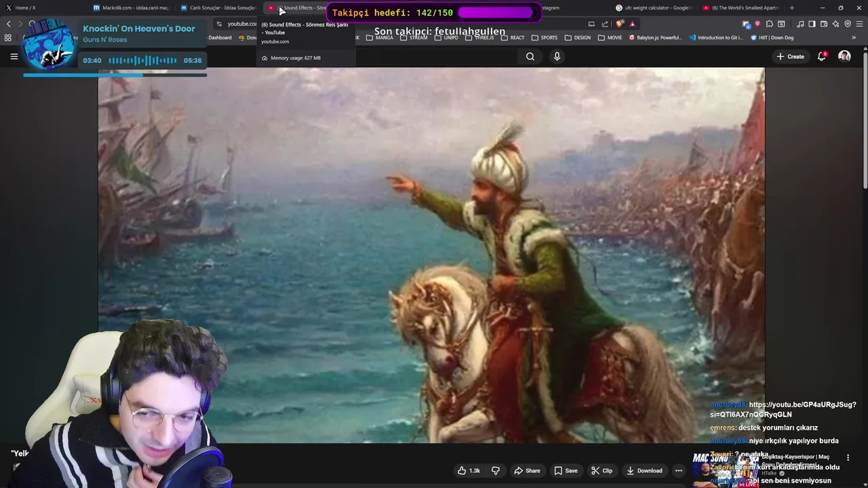
Task: Click the red extension badge icon in toolbar
Action: click(x=757, y=24)
